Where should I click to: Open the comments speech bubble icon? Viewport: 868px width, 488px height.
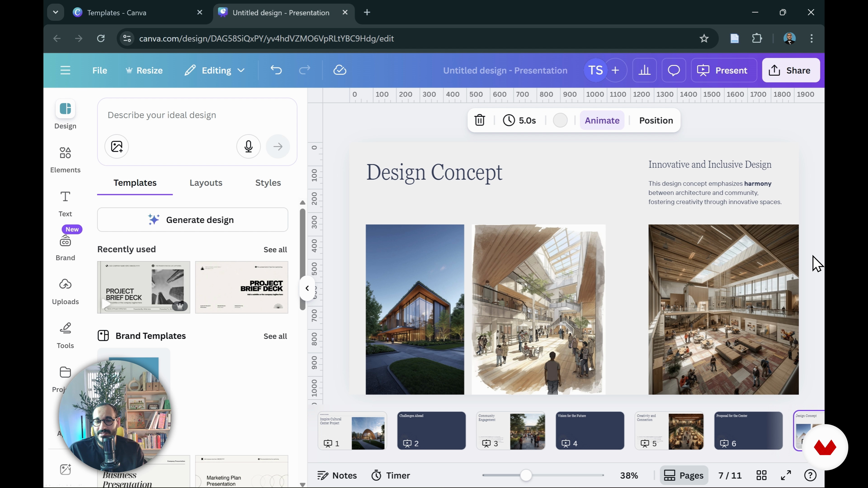click(x=674, y=70)
